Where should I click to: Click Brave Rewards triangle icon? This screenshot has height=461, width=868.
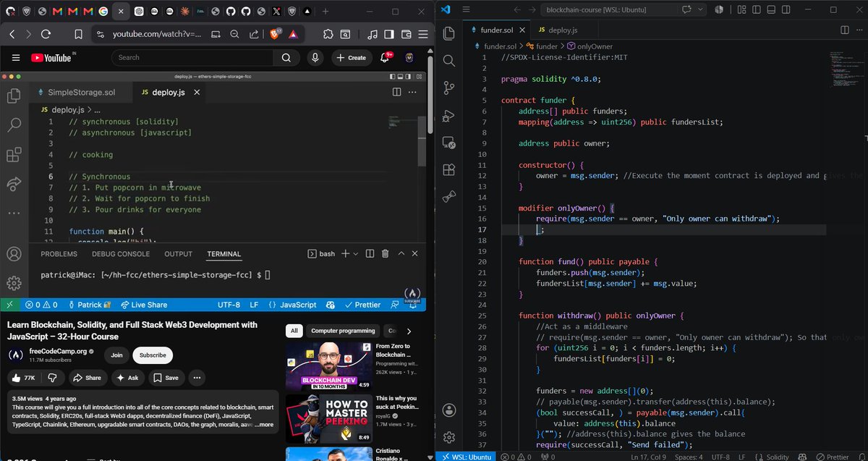[x=294, y=34]
